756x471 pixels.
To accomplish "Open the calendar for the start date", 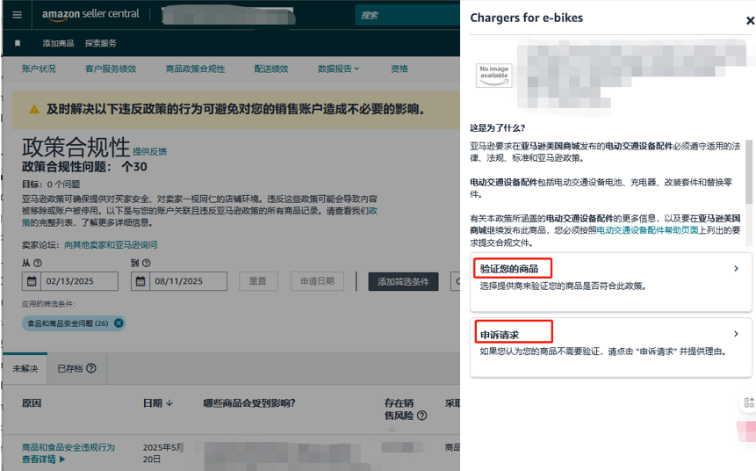I will tap(31, 281).
